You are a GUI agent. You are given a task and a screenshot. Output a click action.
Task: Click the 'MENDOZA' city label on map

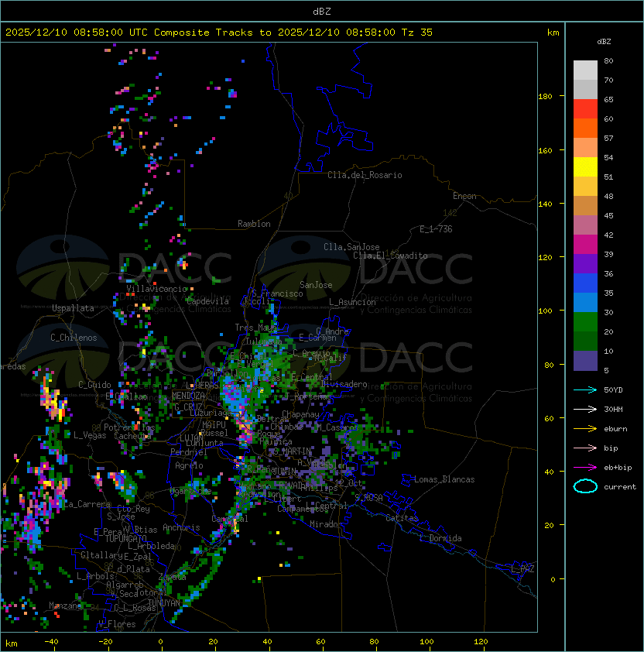point(188,396)
